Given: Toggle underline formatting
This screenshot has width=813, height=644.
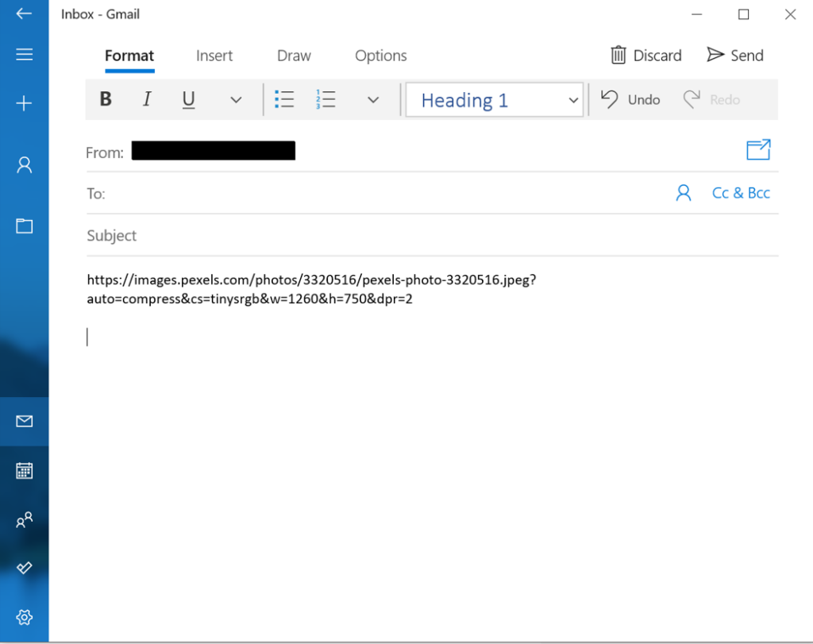Looking at the screenshot, I should 188,99.
